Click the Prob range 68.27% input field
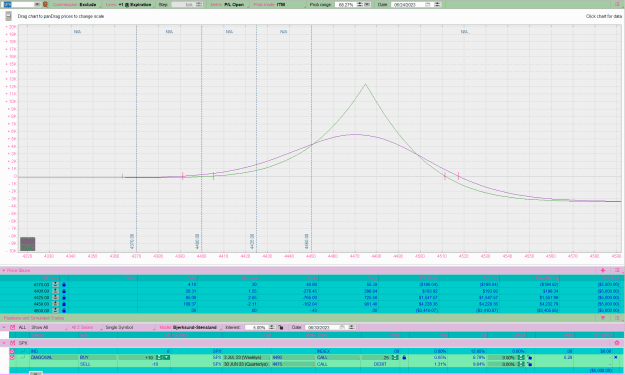The height and width of the screenshot is (375, 625). [x=345, y=4]
